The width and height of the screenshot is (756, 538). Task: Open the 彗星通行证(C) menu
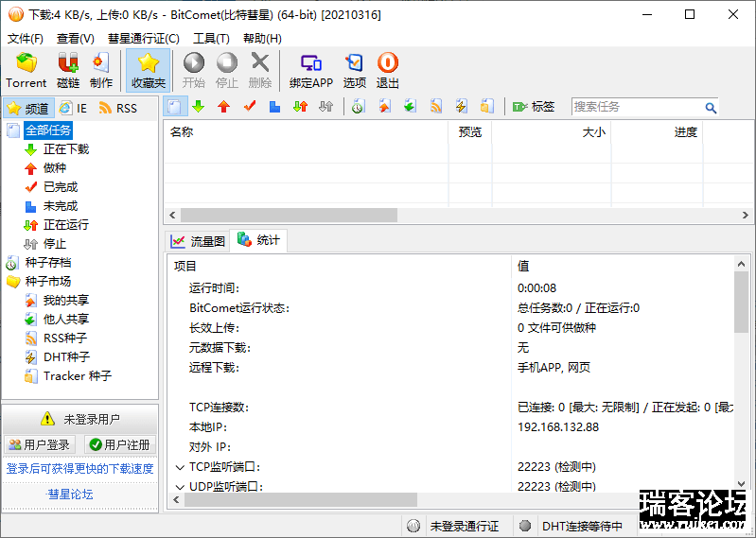(x=143, y=39)
